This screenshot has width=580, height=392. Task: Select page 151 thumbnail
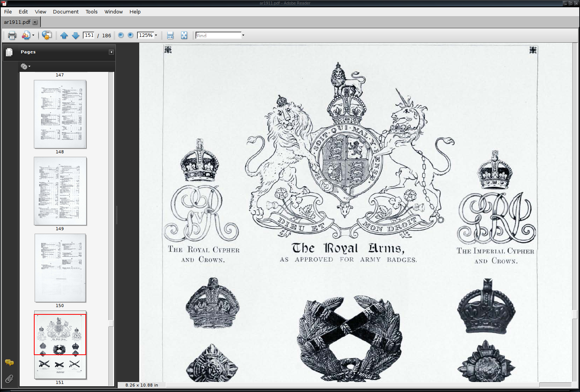tap(60, 345)
